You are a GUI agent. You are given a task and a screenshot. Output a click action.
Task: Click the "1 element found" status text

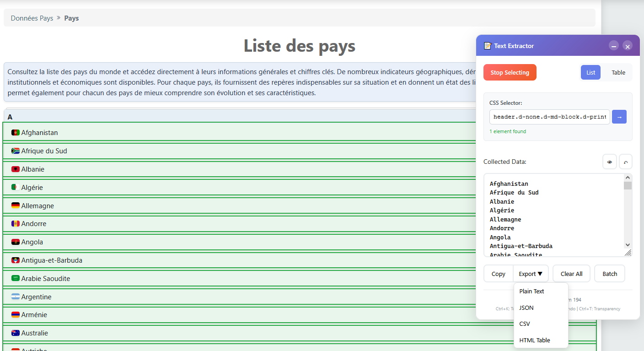(508, 131)
